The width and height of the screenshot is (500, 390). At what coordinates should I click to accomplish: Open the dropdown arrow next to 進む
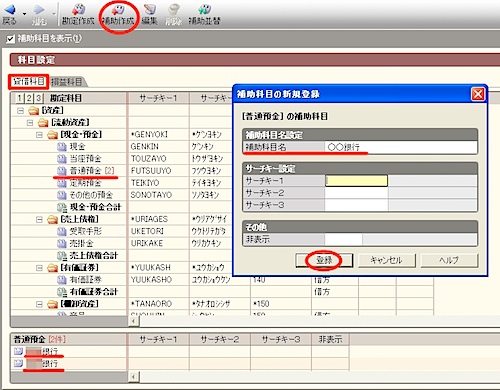tap(54, 14)
